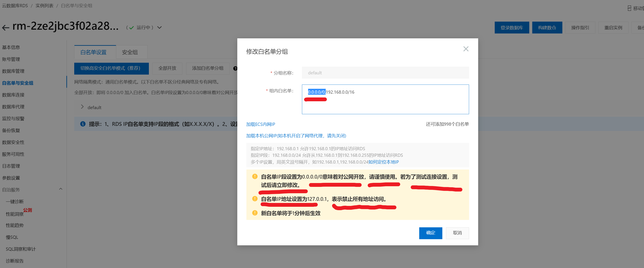Viewport: 644px width, 268px height.
Task: Open 数据库连接 in the sidebar
Action: pos(13,95)
